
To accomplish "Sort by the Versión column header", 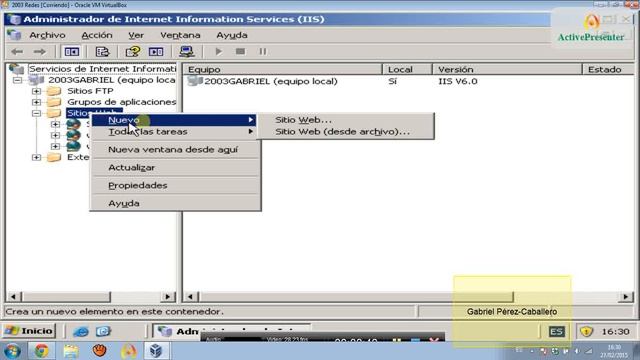I will (507, 69).
